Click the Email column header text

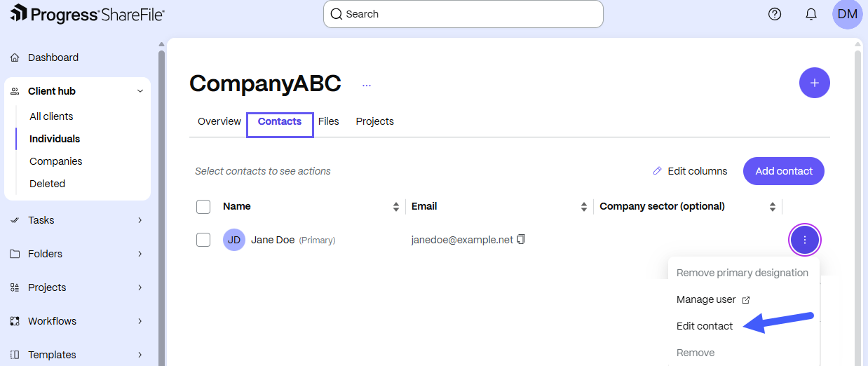click(x=424, y=206)
